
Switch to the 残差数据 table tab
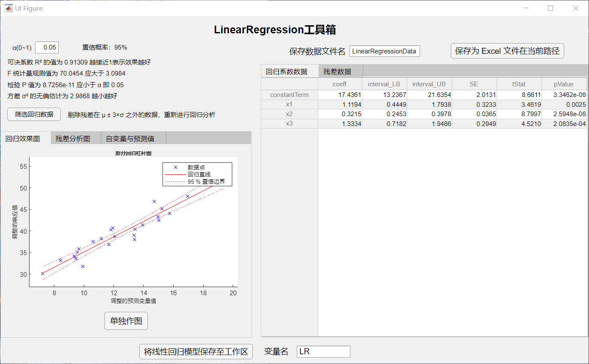337,71
